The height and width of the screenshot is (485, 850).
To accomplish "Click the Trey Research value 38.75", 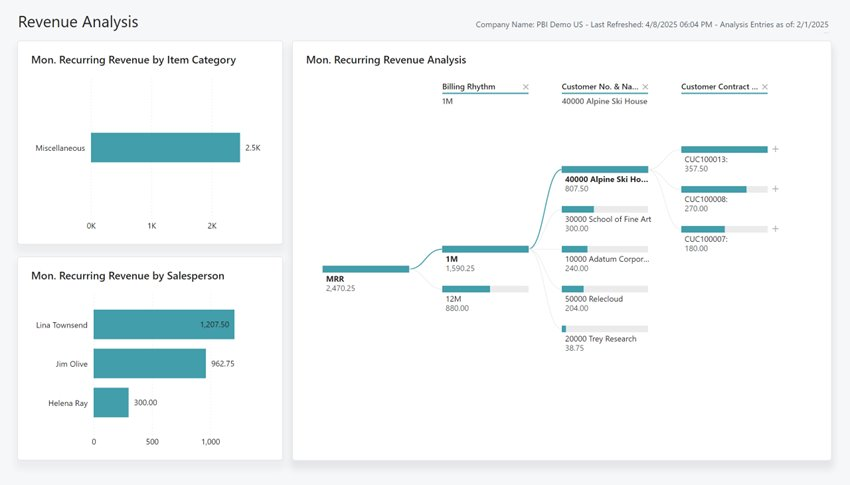I will [575, 348].
